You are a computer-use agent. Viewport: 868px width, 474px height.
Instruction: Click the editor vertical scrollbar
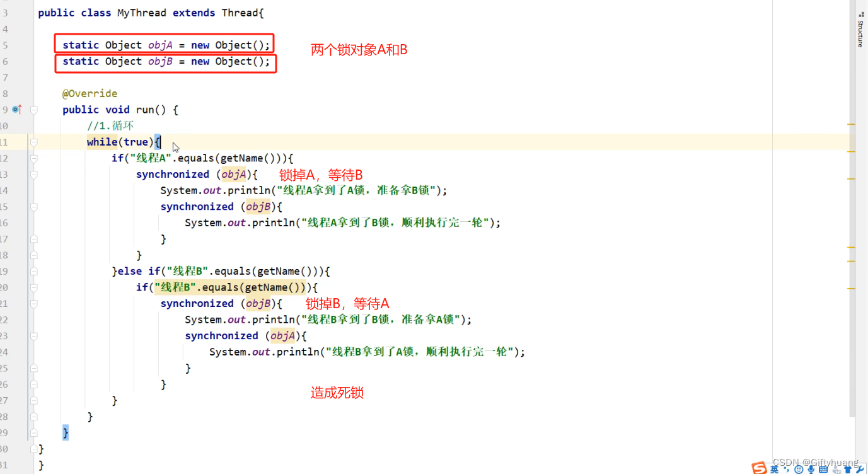coord(852,208)
